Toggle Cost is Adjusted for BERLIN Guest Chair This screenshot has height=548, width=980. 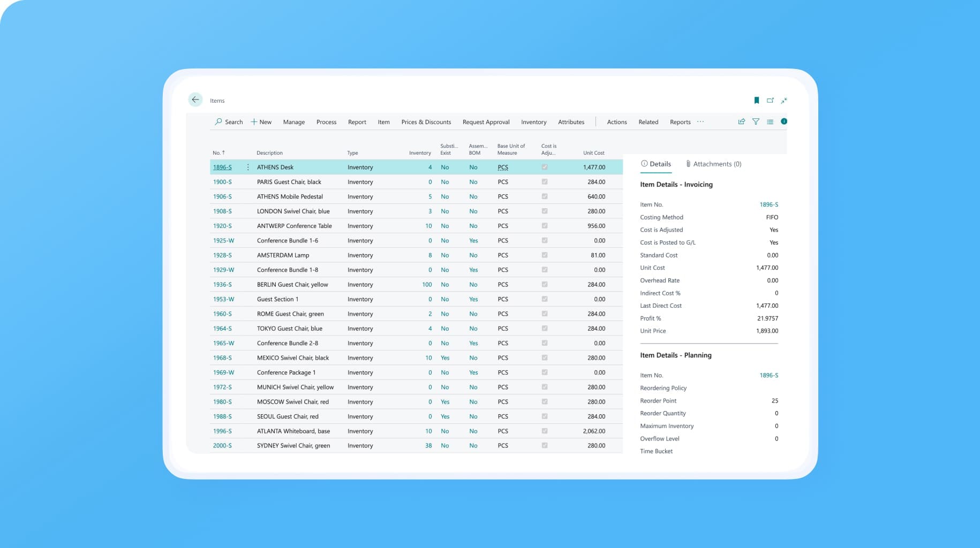click(x=545, y=285)
